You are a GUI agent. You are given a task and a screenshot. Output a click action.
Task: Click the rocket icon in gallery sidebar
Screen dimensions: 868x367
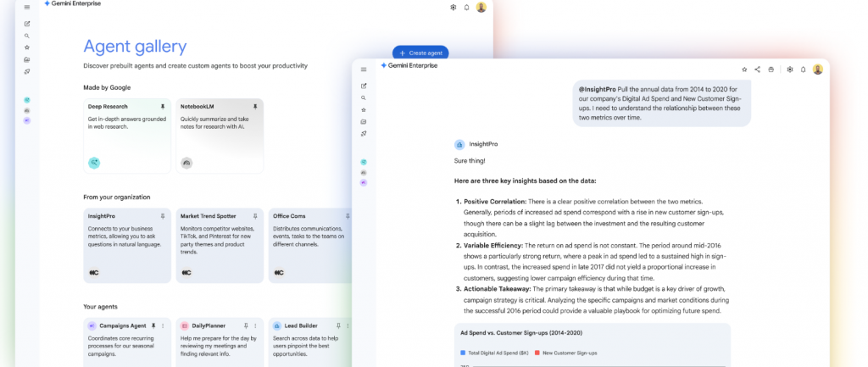coord(27,72)
